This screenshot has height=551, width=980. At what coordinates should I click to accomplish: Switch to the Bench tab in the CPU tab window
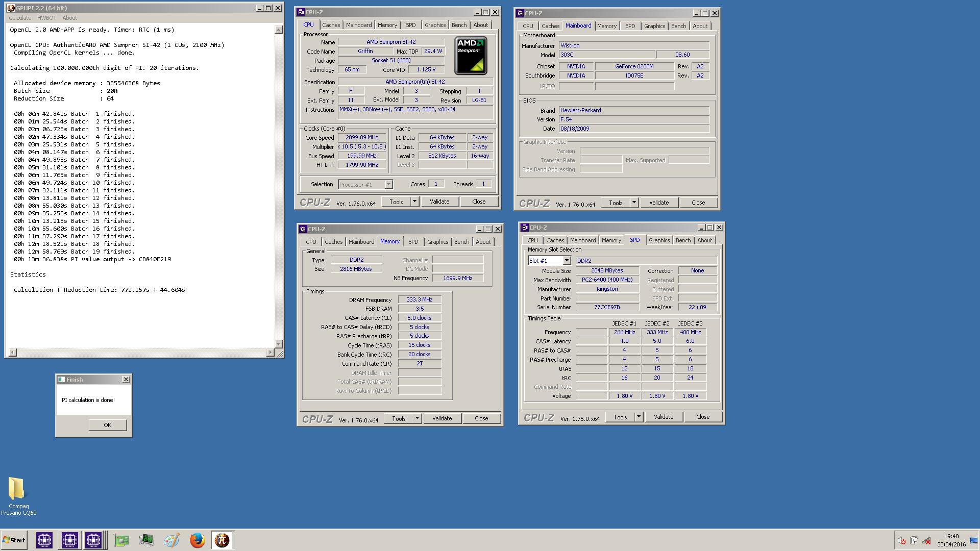click(459, 25)
